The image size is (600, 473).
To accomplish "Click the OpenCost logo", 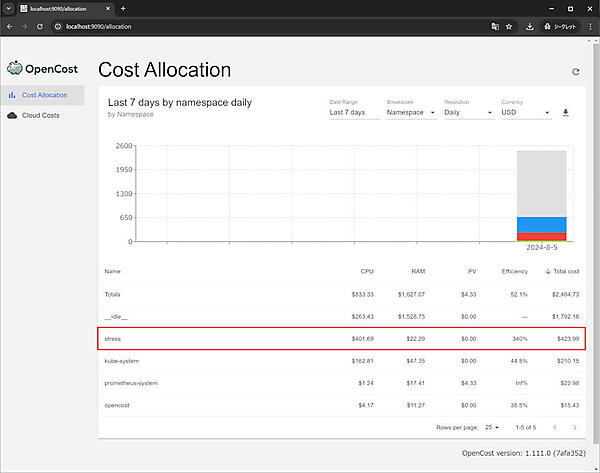I will [x=42, y=68].
